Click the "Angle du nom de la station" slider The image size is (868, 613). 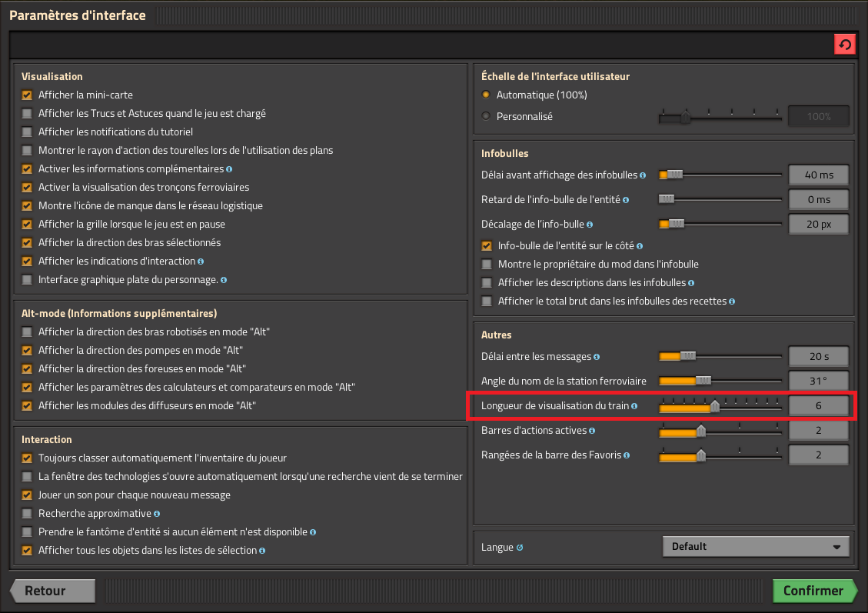[x=719, y=381]
